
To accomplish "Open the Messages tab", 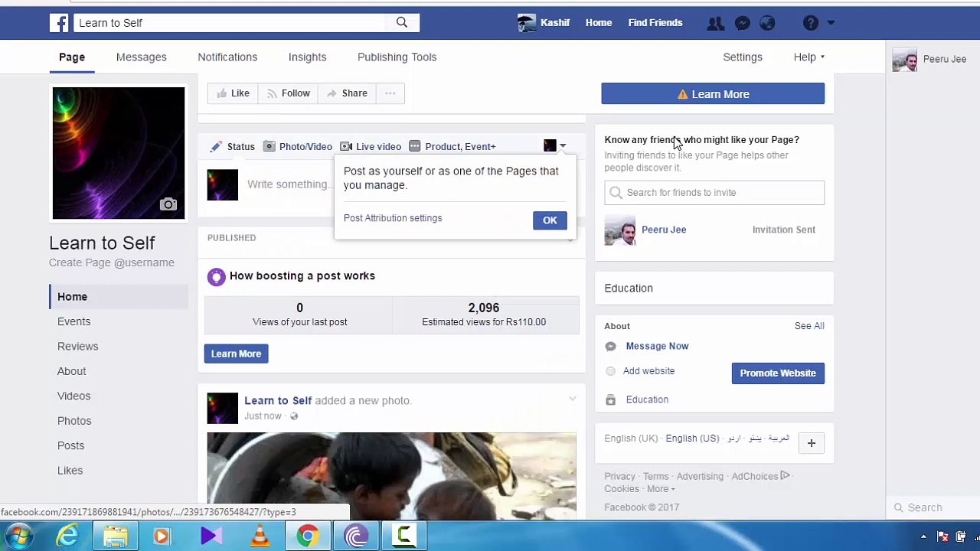I will pos(142,57).
